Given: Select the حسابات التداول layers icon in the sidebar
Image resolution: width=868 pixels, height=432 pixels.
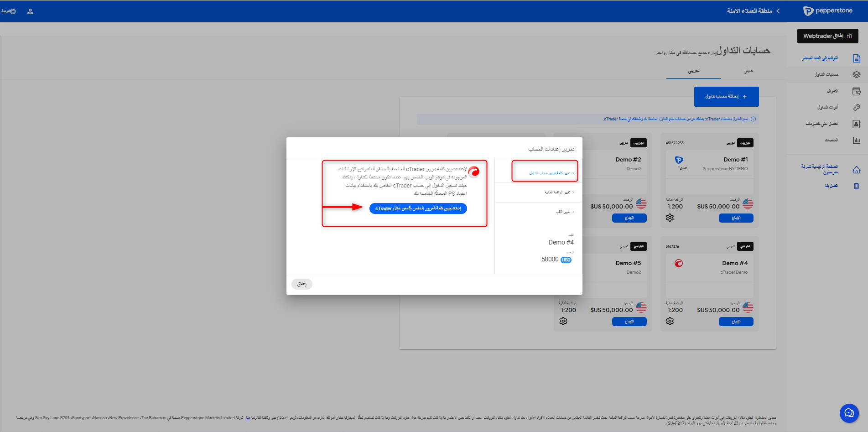Looking at the screenshot, I should (x=856, y=74).
